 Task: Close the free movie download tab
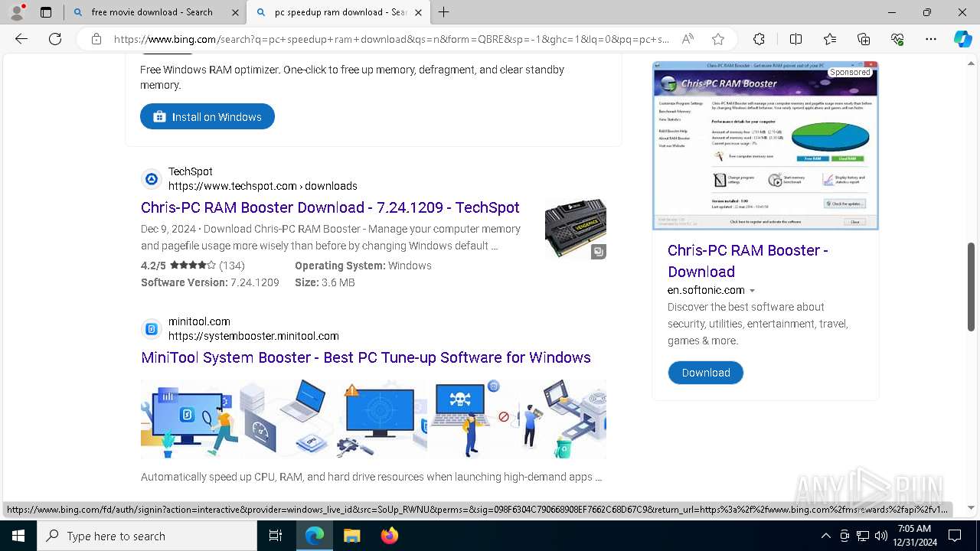pyautogui.click(x=235, y=12)
